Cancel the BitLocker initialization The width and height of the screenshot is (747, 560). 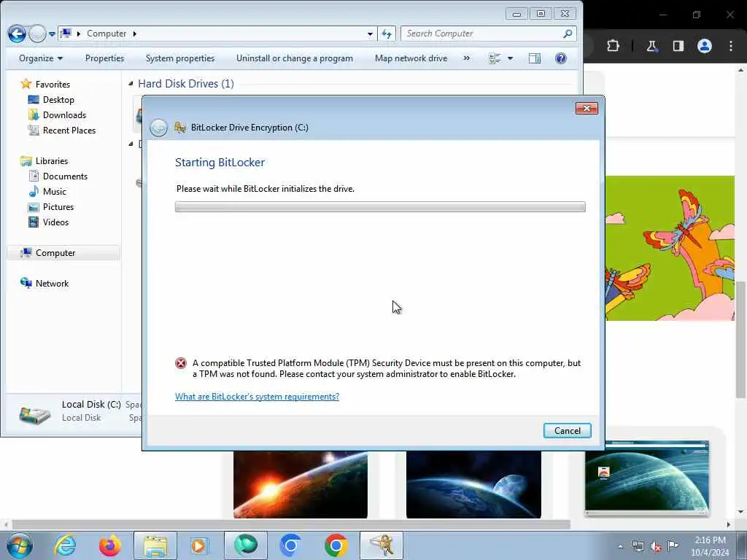coord(567,430)
